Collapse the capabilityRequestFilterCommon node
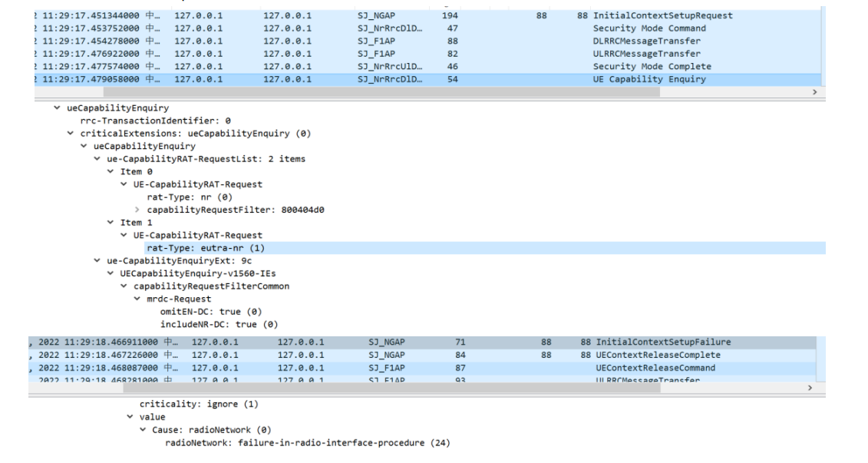Image resolution: width=868 pixels, height=463 pixels. coord(124,286)
